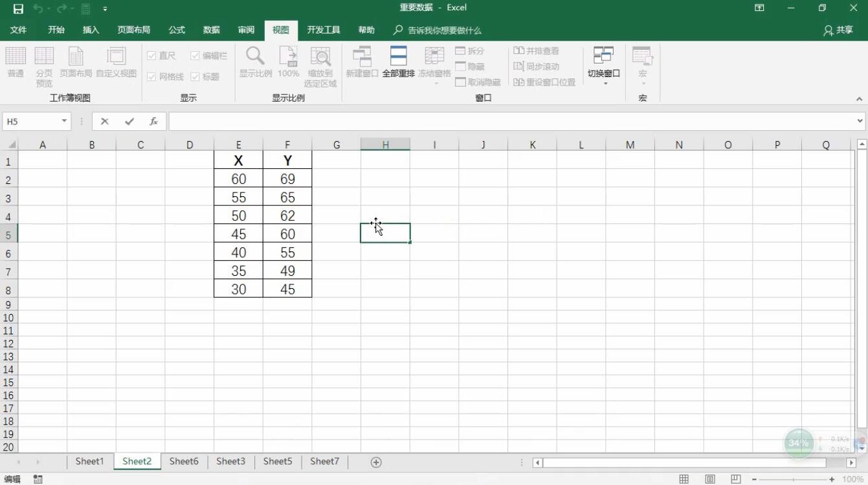
Task: Save the workbook using the floppy icon
Action: click(x=18, y=8)
